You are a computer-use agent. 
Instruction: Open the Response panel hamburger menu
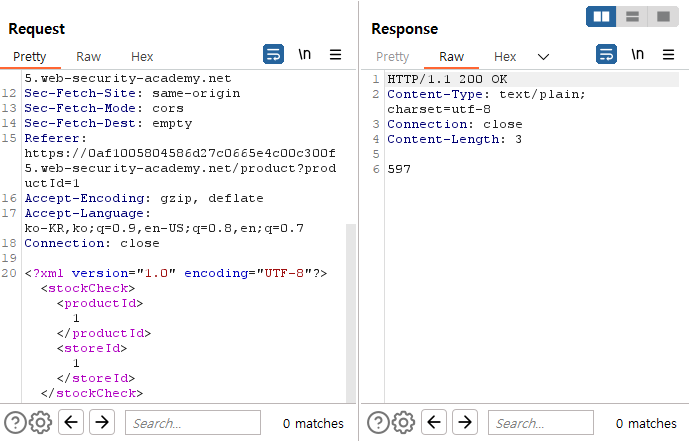pyautogui.click(x=668, y=54)
